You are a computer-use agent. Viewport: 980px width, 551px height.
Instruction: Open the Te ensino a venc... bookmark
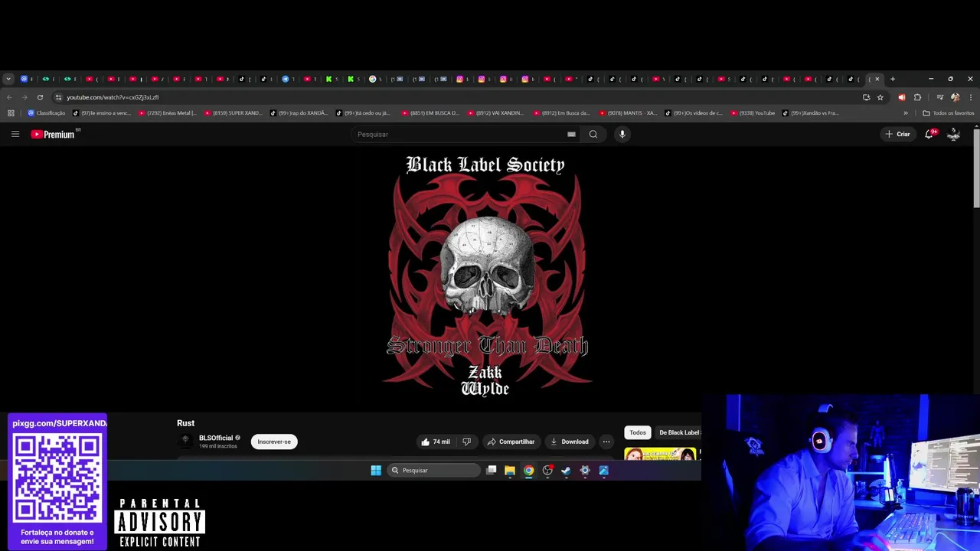click(x=102, y=113)
